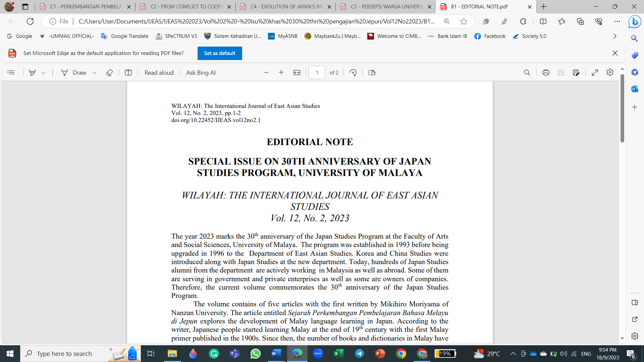
Task: Open Ask Bing AI
Action: (201, 72)
